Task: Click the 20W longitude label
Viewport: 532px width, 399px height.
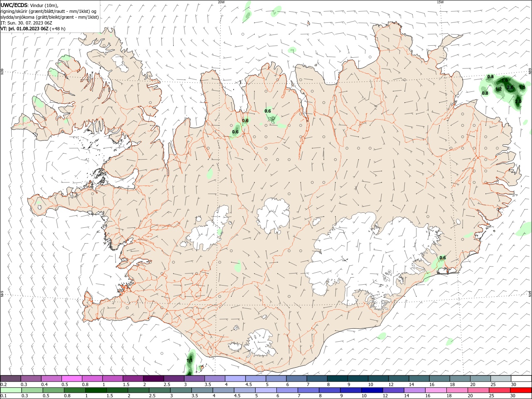Action: point(221,2)
